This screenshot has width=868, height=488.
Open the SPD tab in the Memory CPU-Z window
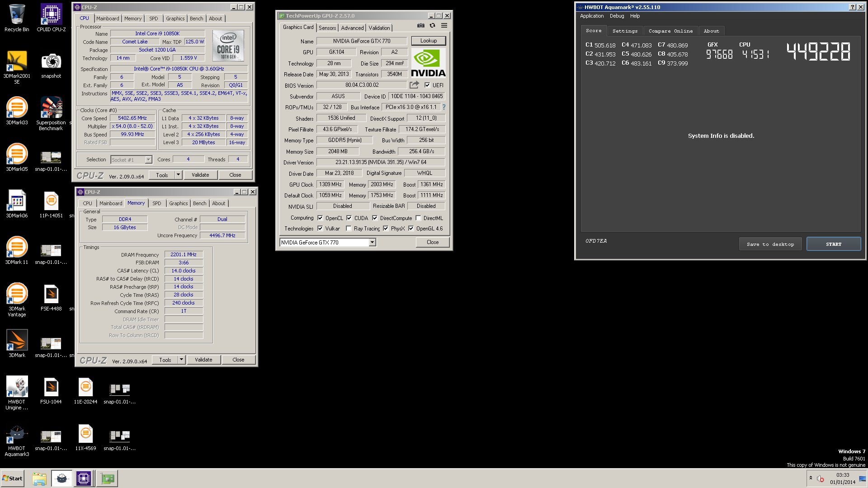tap(157, 203)
